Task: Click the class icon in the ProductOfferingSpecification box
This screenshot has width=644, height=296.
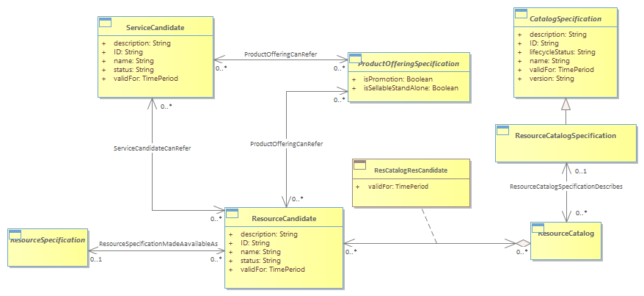Action: (x=355, y=58)
